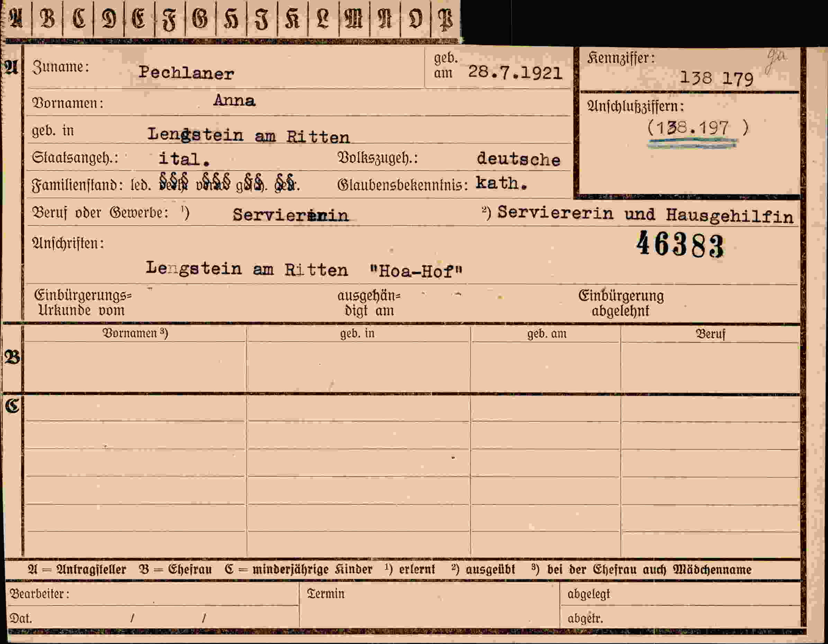
Task: Click the stamped number '46383'
Action: point(680,245)
